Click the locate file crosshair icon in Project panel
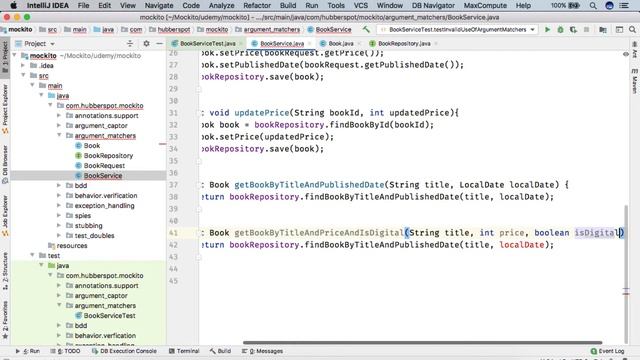 click(130, 43)
